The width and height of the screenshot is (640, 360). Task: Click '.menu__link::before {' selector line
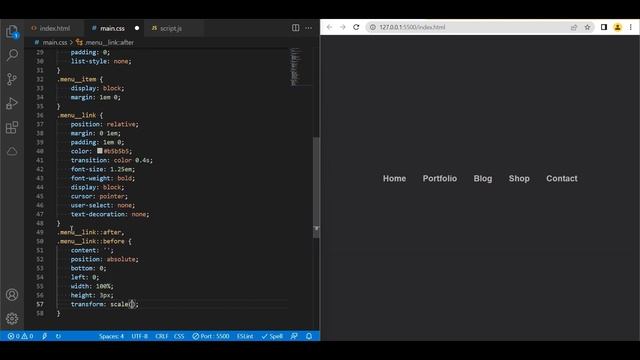pos(94,241)
